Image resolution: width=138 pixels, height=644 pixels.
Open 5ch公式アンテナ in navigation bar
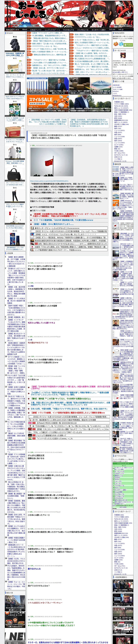click(13, 30)
